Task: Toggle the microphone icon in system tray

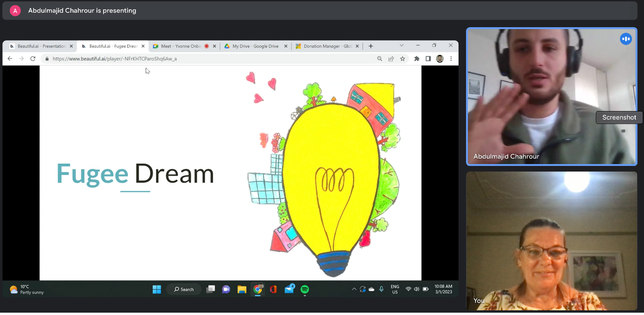Action: (382, 289)
